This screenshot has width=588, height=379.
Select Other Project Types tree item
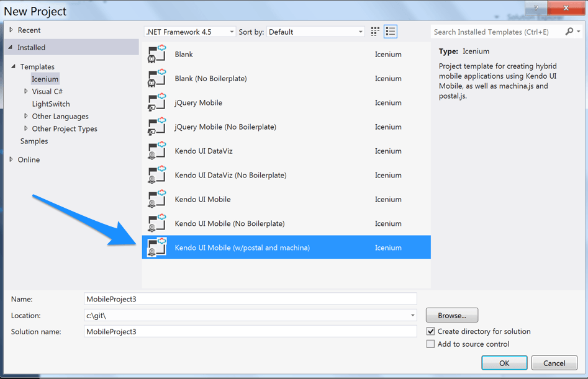(65, 128)
